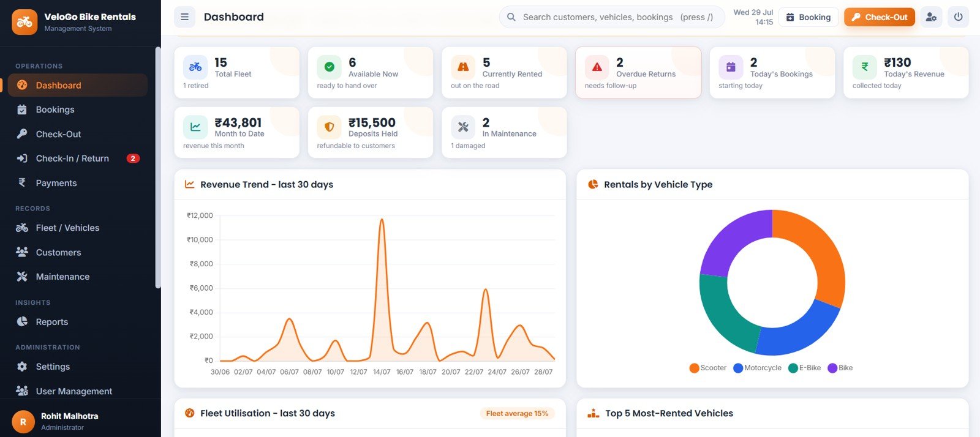Click the '1 damaged' text
The image size is (980, 437).
tap(468, 146)
